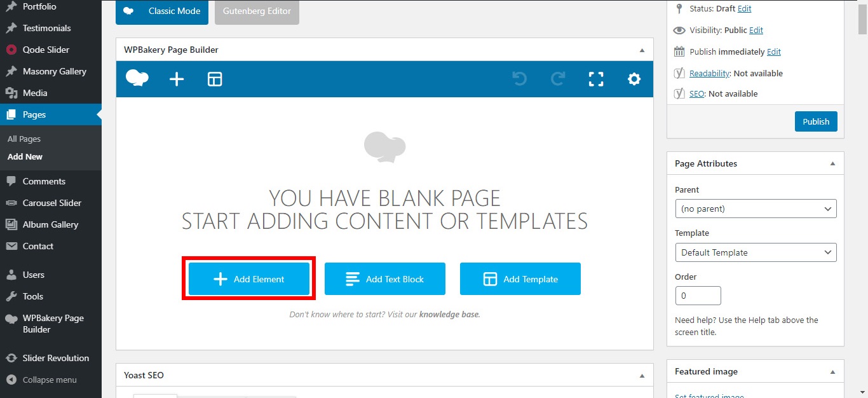This screenshot has height=398, width=868.
Task: Click the Pages icon in sidebar
Action: click(11, 114)
